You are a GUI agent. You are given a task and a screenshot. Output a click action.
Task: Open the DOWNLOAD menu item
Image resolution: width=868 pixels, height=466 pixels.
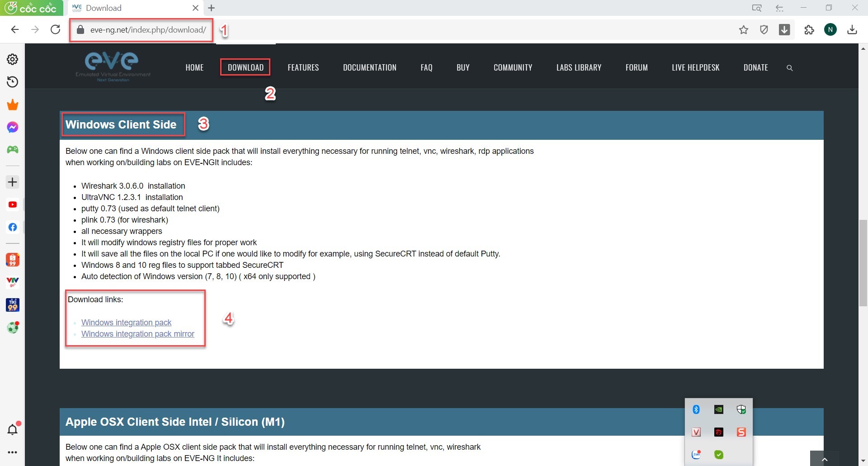point(245,67)
